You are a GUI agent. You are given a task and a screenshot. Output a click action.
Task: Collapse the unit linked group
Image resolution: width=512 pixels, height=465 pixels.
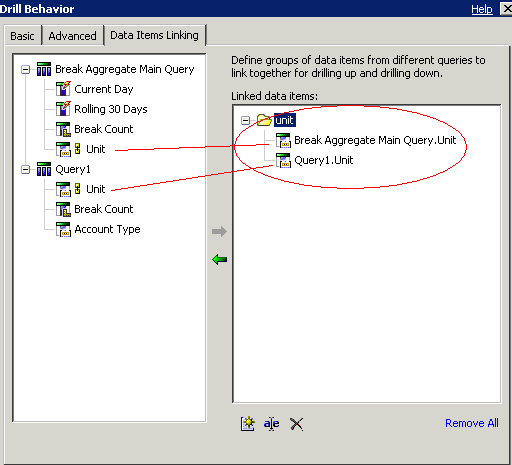point(245,120)
